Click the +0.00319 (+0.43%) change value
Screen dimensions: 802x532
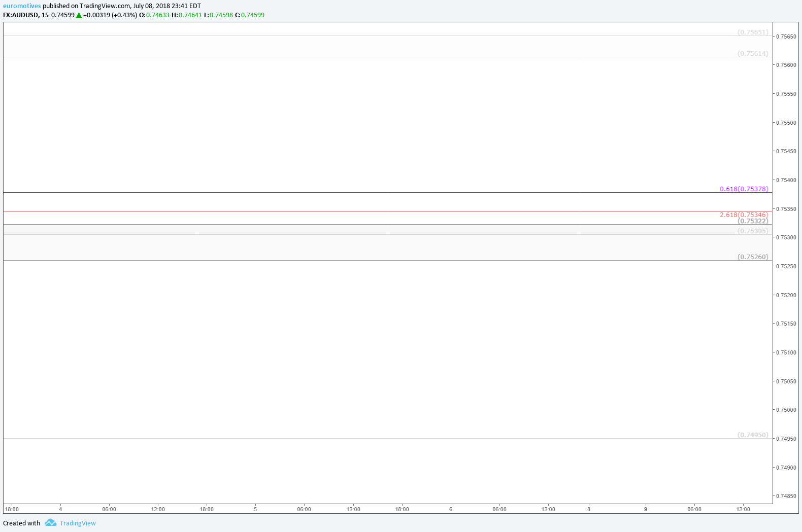click(x=110, y=15)
